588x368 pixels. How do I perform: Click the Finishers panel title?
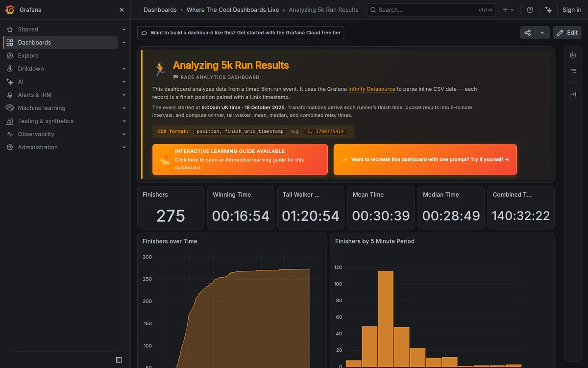pyautogui.click(x=155, y=195)
